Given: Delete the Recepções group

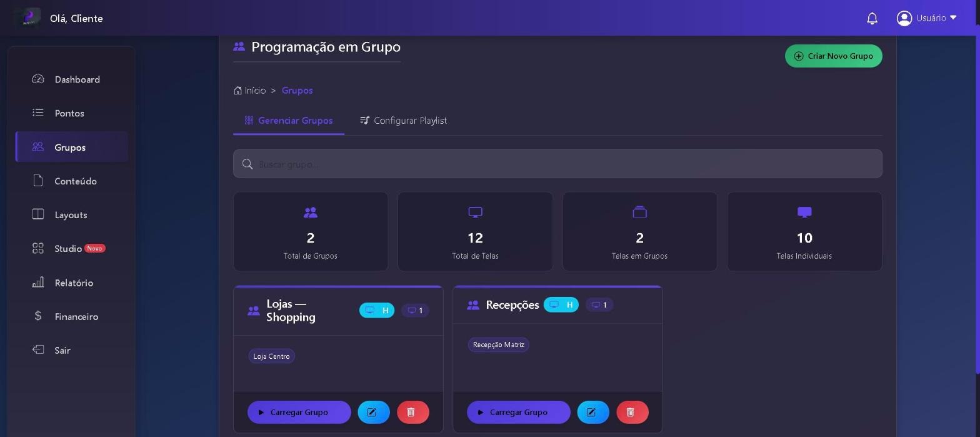Looking at the screenshot, I should click(632, 412).
